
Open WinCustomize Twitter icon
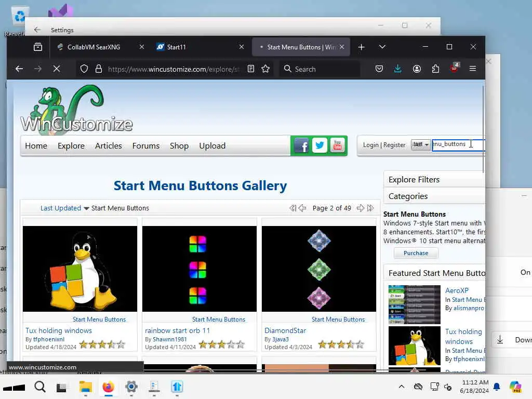pos(320,145)
